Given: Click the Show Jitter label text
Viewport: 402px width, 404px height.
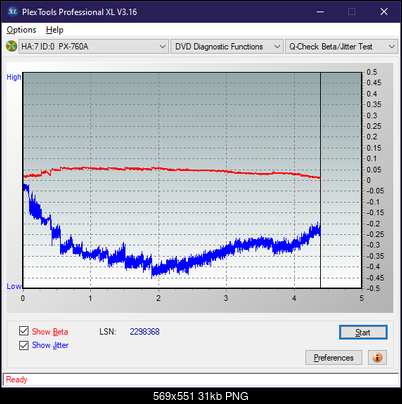Looking at the screenshot, I should (x=50, y=345).
